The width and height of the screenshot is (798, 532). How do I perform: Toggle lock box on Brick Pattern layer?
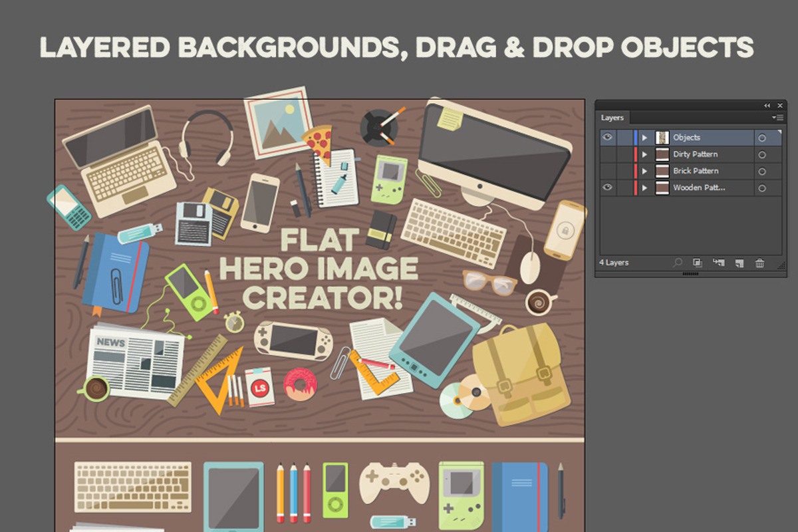[x=624, y=171]
